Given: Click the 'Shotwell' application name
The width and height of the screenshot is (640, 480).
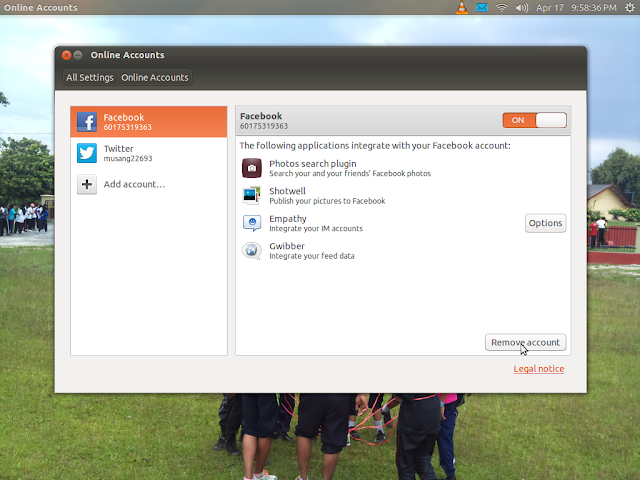Looking at the screenshot, I should pyautogui.click(x=287, y=191).
